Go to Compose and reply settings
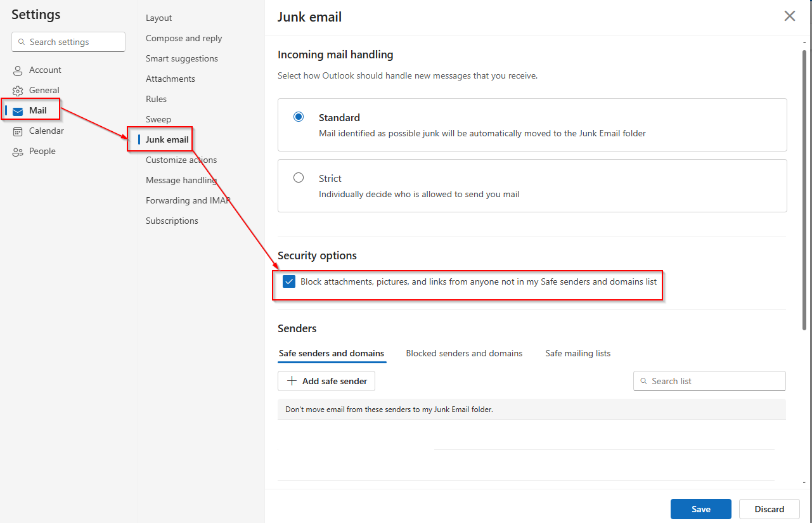Screen dimensions: 812x523 (x=184, y=38)
